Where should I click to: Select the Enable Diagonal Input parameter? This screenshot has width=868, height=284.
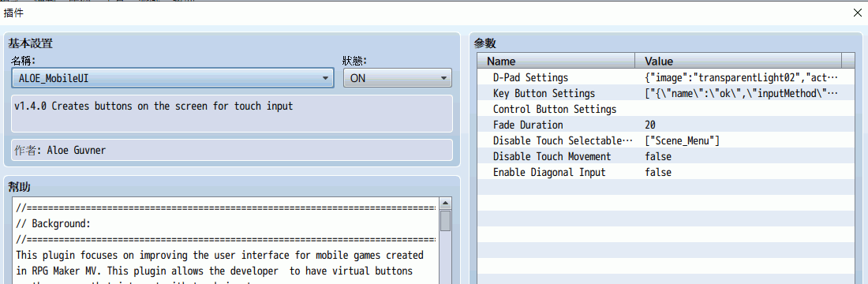point(549,173)
